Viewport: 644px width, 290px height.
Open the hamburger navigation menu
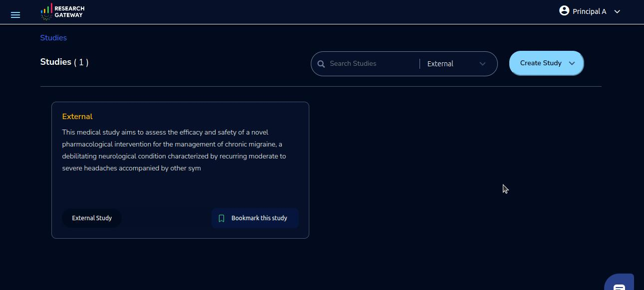click(15, 15)
